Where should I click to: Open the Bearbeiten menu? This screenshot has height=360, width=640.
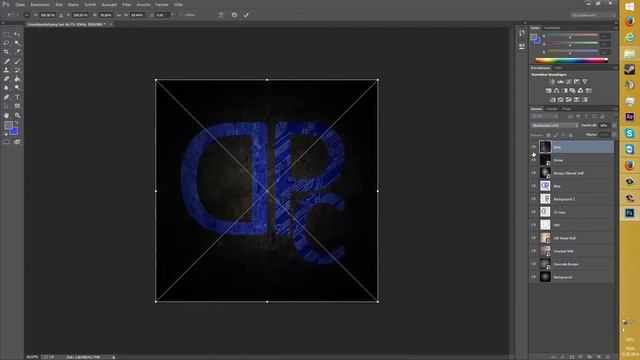(x=40, y=4)
